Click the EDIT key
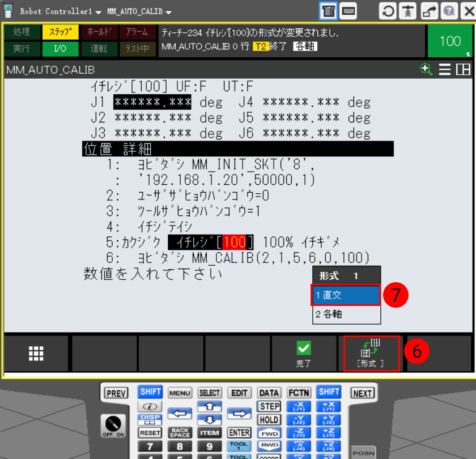Image resolution: width=476 pixels, height=459 pixels. click(x=240, y=393)
